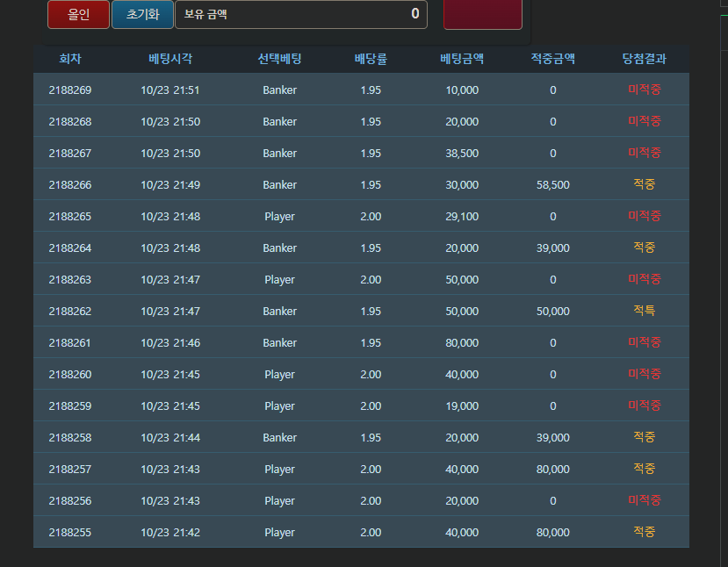Click the blue 초기화 reset button
This screenshot has width=728, height=567.
(x=142, y=14)
